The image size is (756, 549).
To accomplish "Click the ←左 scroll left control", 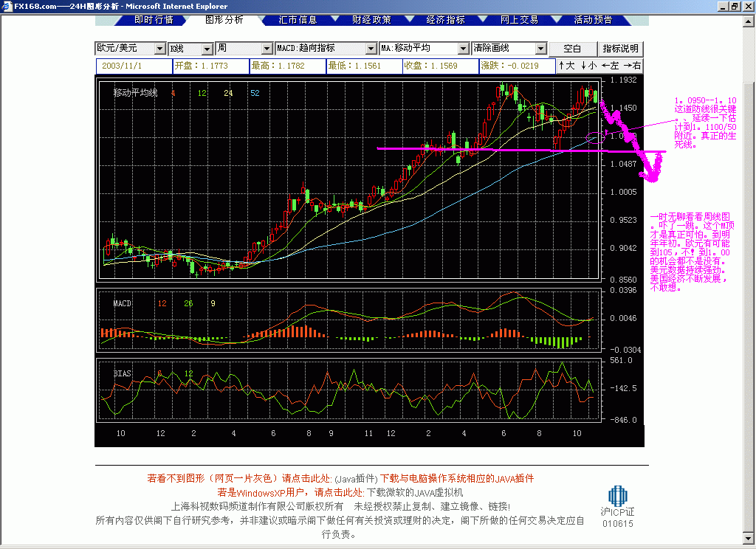I will [610, 66].
